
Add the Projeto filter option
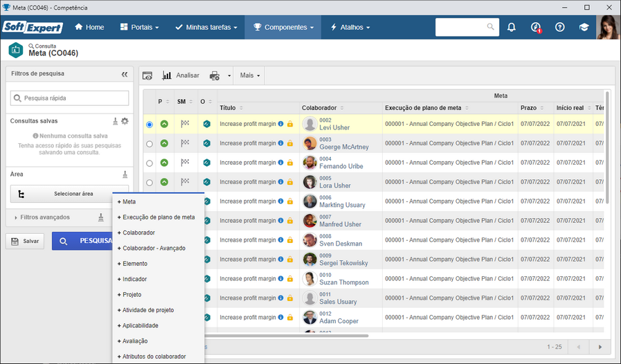129,294
